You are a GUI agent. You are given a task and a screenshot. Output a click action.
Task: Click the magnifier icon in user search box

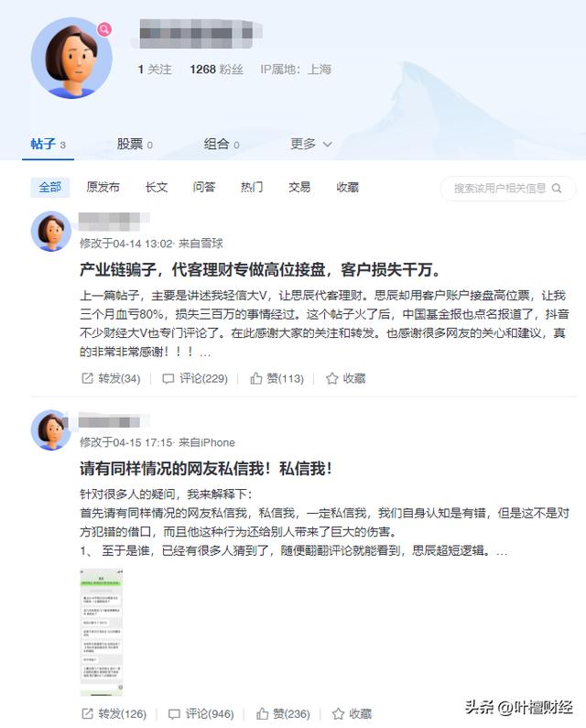(557, 188)
